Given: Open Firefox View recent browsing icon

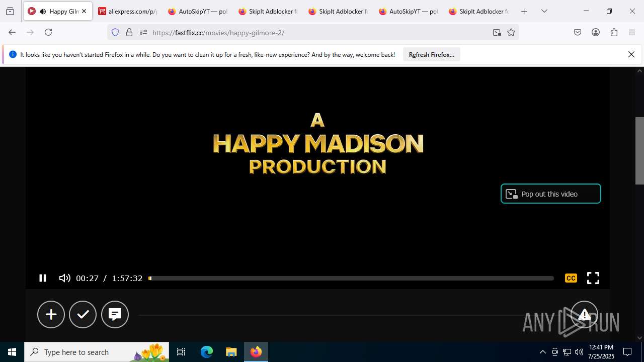Looking at the screenshot, I should 10,11.
